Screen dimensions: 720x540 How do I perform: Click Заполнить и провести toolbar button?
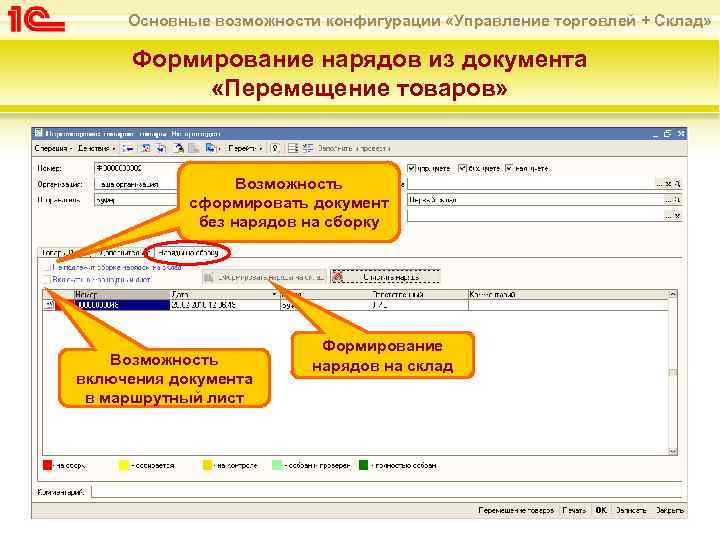tap(354, 148)
